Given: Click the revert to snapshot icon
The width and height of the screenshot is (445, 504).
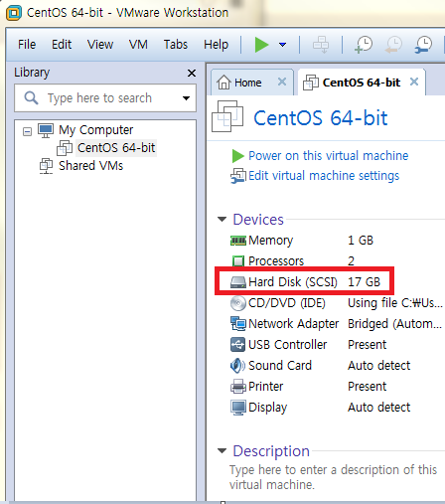Looking at the screenshot, I should (393, 45).
